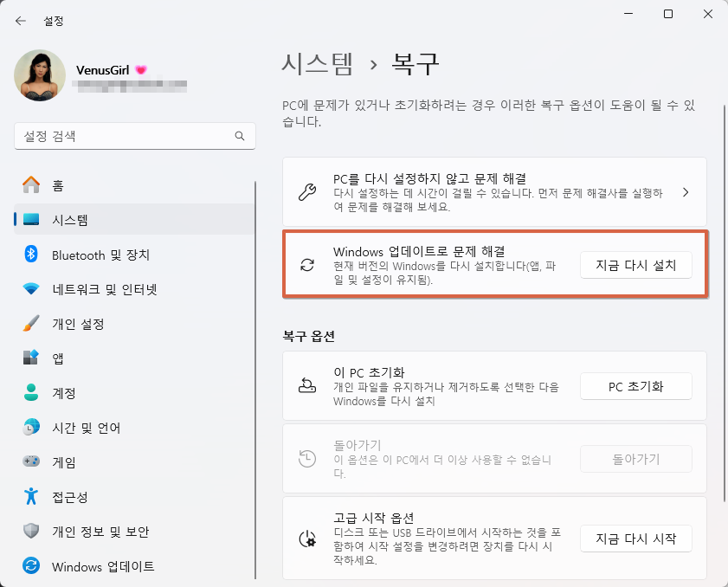Click the 지금 다시 설치 button
The width and height of the screenshot is (728, 587).
click(x=636, y=265)
